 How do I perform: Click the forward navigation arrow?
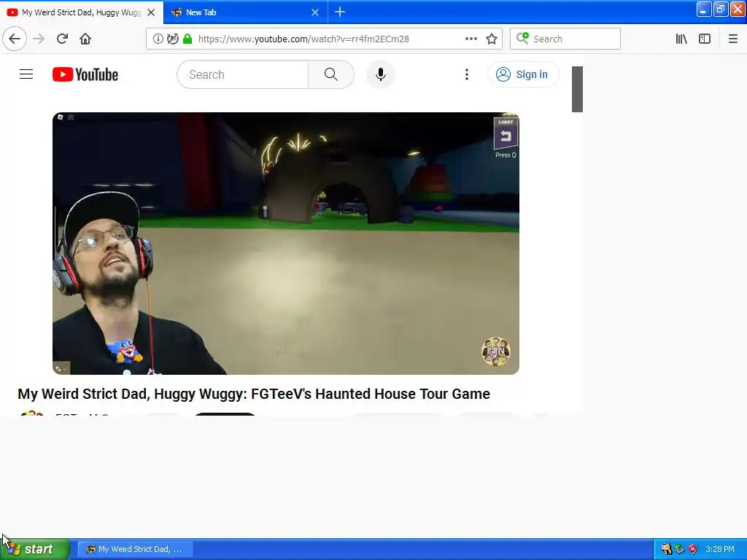click(x=39, y=39)
